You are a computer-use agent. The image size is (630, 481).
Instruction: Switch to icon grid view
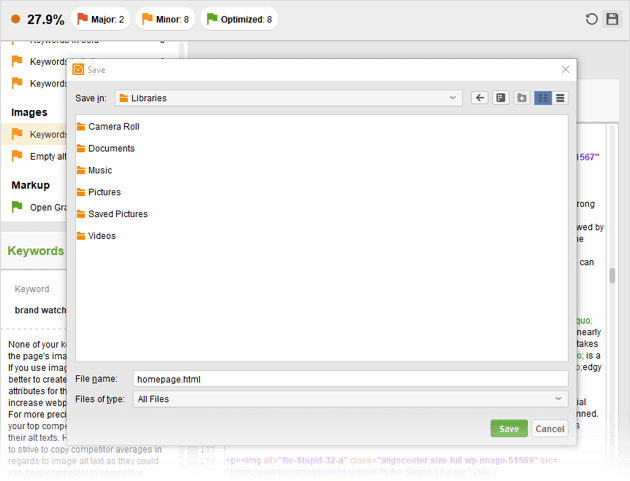tap(543, 98)
